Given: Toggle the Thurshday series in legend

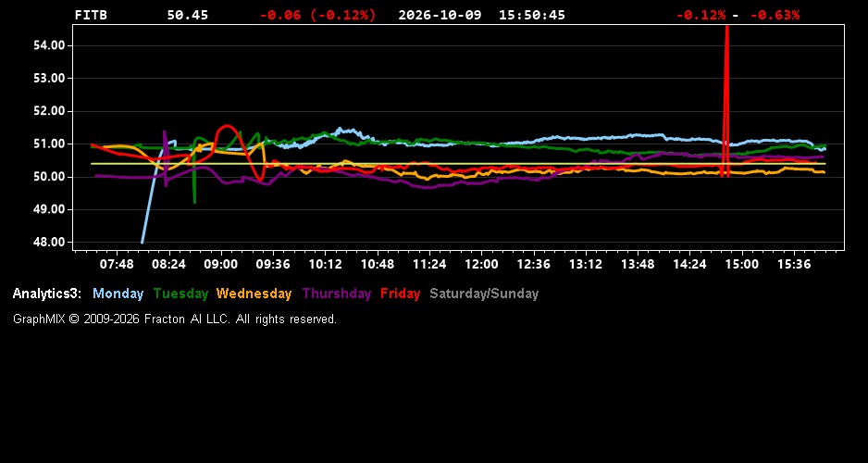Looking at the screenshot, I should pos(337,294).
